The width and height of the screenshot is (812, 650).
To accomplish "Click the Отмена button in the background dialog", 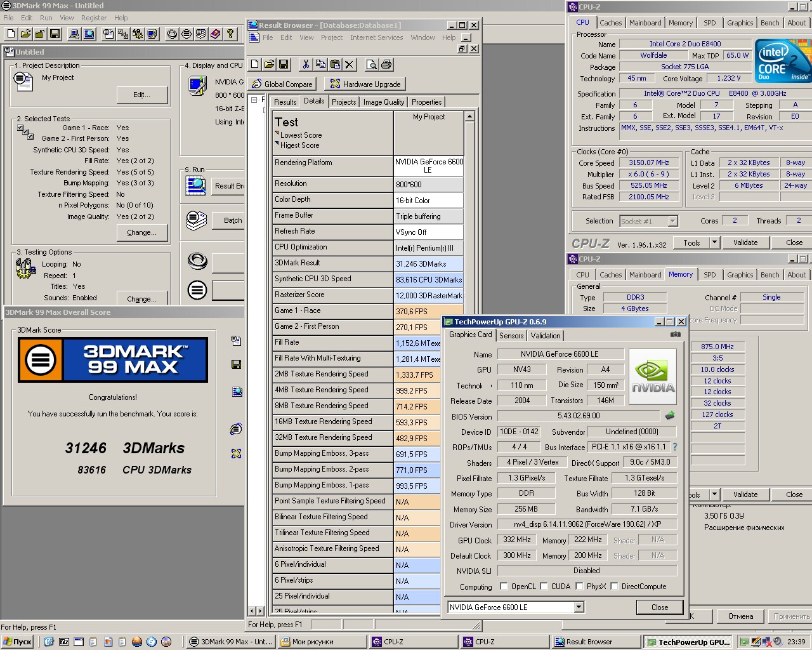I will click(740, 616).
